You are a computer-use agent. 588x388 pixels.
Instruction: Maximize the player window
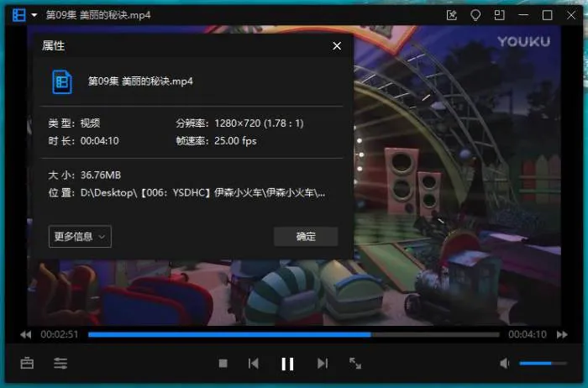(547, 15)
